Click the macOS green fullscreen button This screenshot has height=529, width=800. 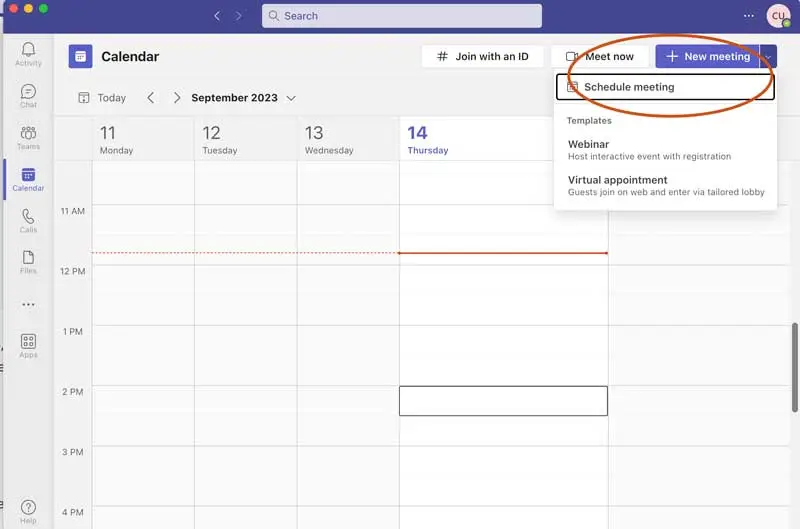[43, 8]
